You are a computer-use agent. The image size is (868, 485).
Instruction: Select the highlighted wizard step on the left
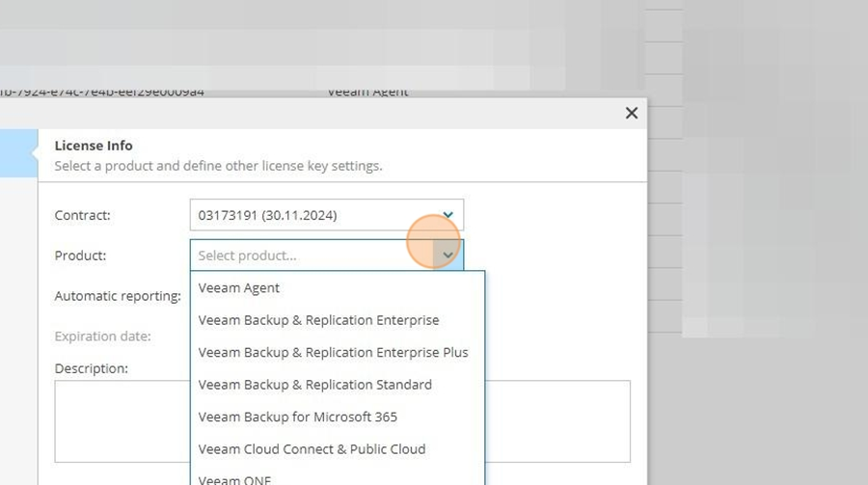(x=19, y=153)
